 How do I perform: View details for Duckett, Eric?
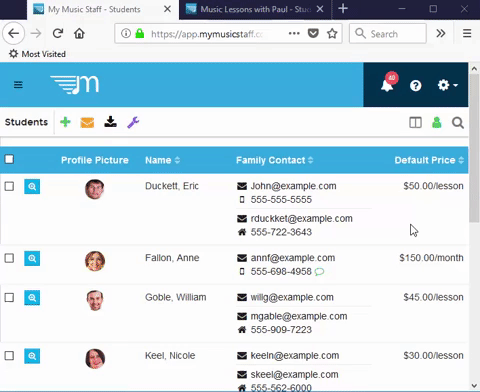pos(32,186)
